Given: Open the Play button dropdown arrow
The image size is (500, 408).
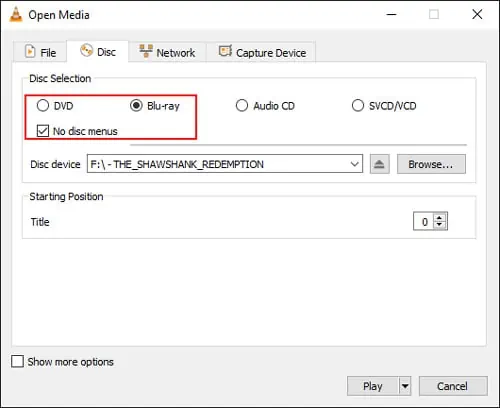Looking at the screenshot, I should [405, 386].
